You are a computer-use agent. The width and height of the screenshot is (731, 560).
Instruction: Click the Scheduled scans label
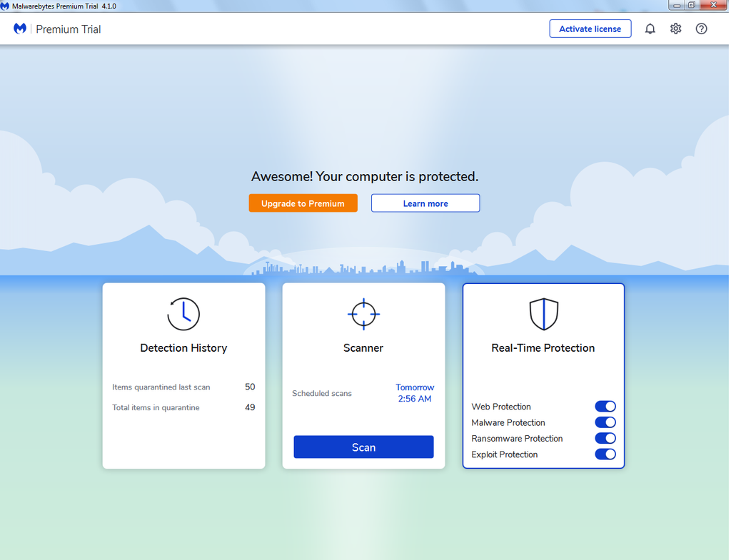(x=322, y=393)
